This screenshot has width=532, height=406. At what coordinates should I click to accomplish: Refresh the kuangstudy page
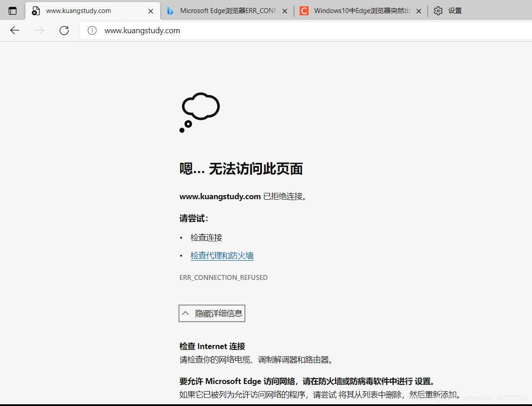coord(64,31)
